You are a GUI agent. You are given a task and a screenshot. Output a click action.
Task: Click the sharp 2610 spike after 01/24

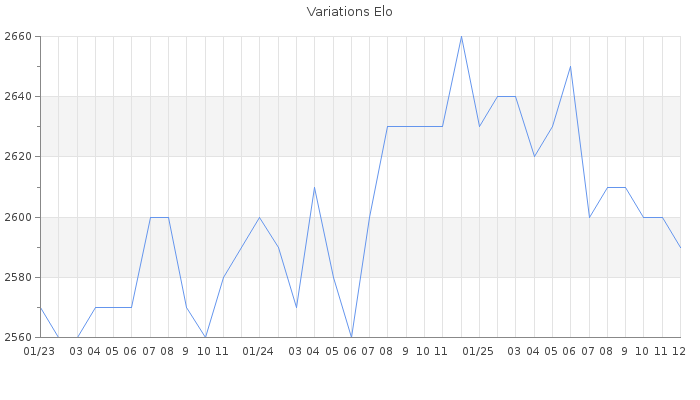(x=314, y=187)
